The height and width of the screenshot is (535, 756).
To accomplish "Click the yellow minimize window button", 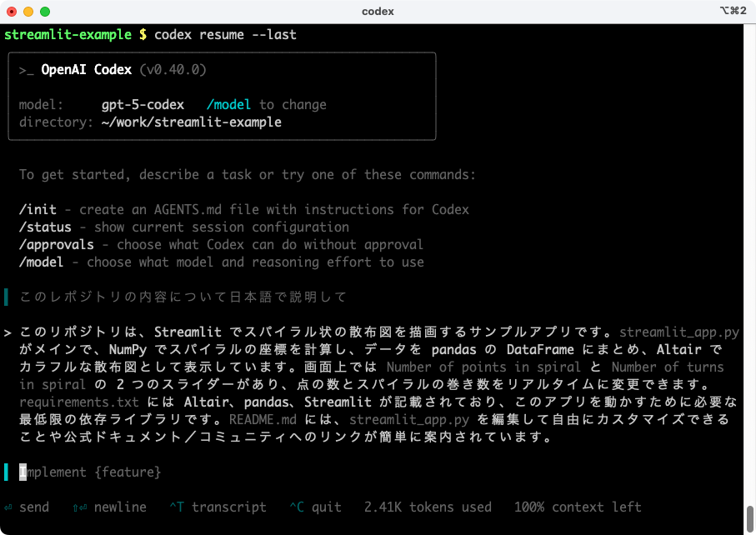I will [28, 12].
